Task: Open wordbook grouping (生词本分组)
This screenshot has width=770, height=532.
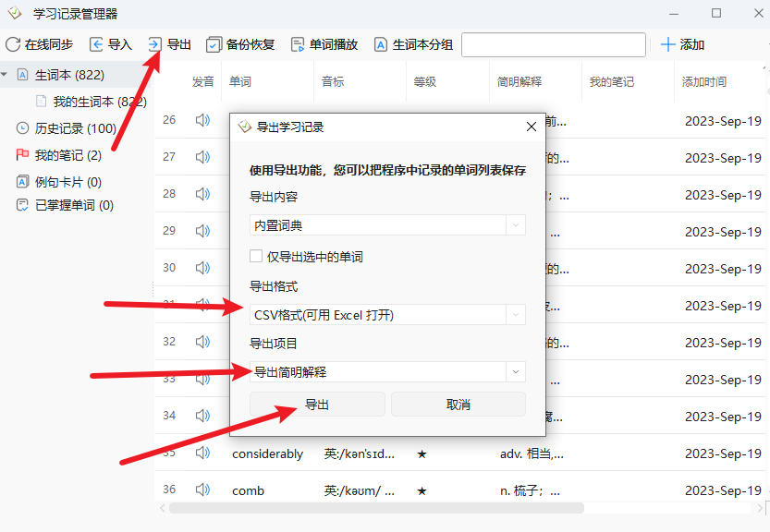Action: [x=380, y=44]
